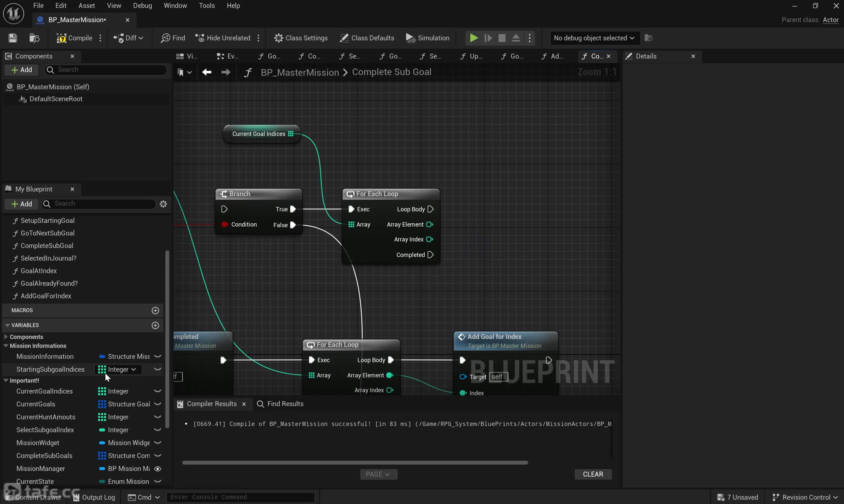Image resolution: width=844 pixels, height=504 pixels.
Task: Open Class Defaults
Action: pyautogui.click(x=367, y=38)
